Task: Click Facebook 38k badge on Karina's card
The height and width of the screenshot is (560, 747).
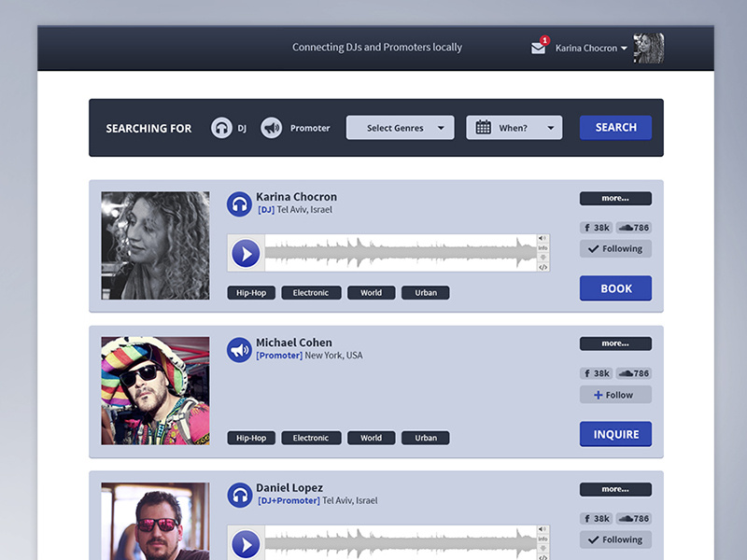Action: point(596,228)
